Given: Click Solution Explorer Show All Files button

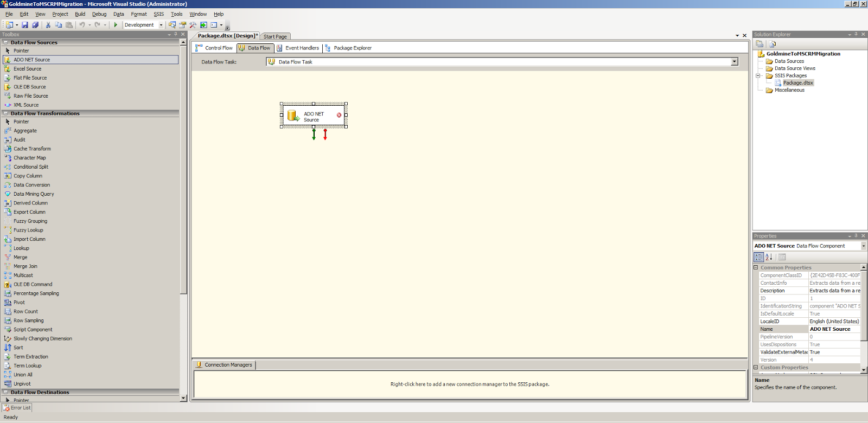Looking at the screenshot, I should coord(773,44).
